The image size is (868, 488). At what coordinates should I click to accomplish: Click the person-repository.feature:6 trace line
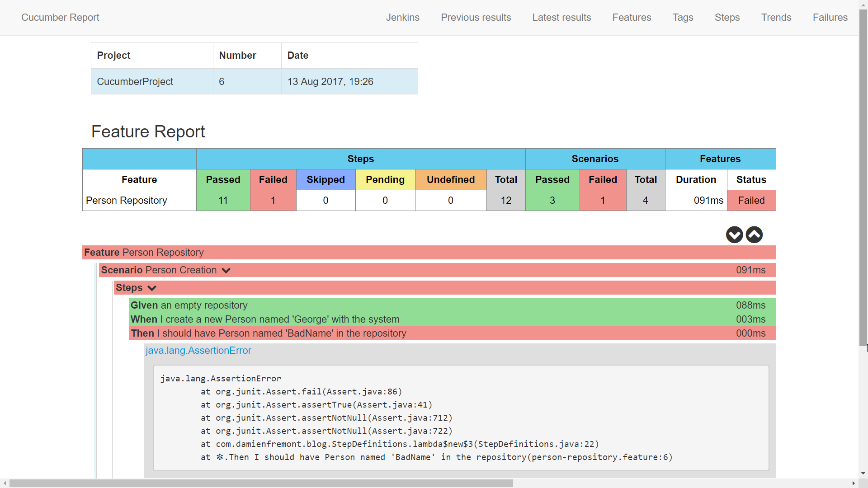click(x=437, y=457)
